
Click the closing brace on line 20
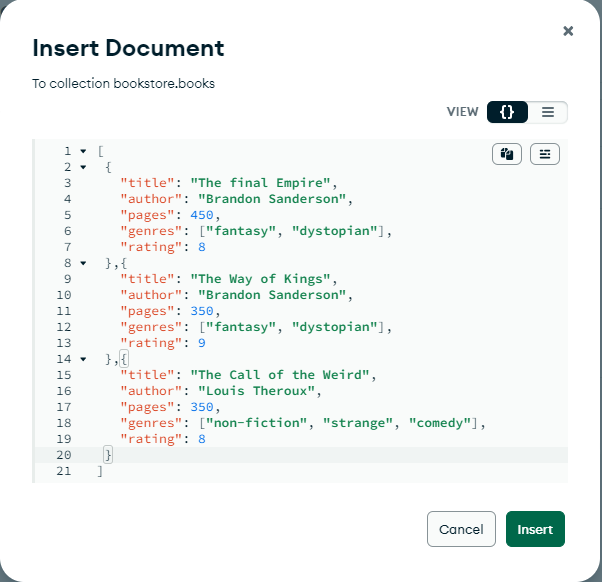[x=108, y=455]
